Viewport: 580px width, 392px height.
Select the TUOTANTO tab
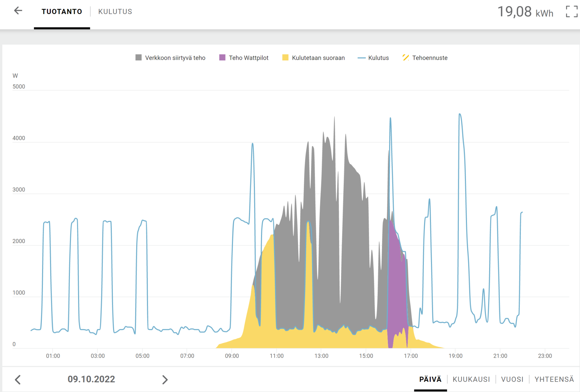point(62,12)
